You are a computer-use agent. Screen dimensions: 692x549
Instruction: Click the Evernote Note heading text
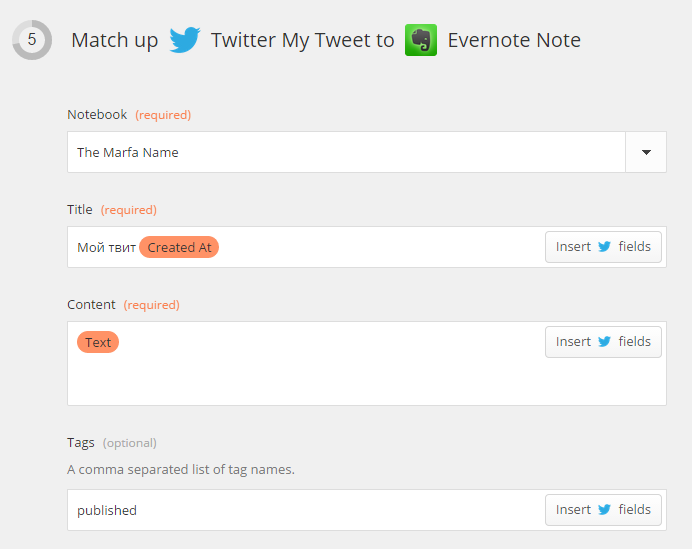[x=514, y=40]
